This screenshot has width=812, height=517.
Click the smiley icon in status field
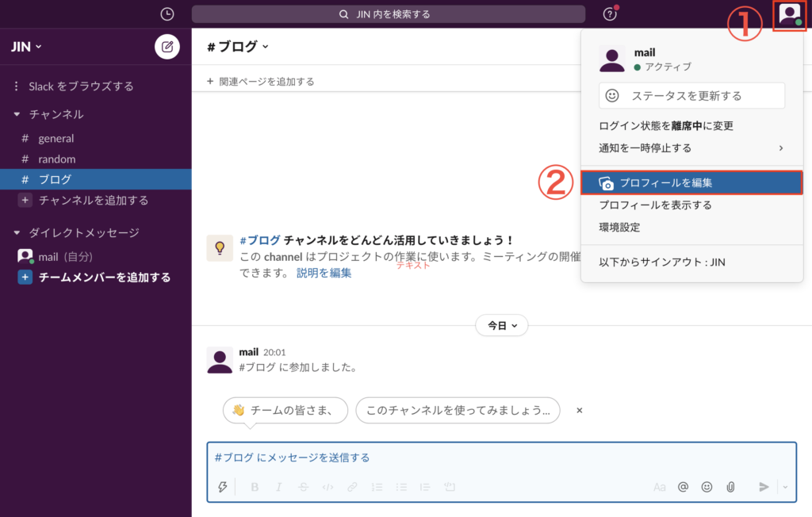tap(612, 95)
